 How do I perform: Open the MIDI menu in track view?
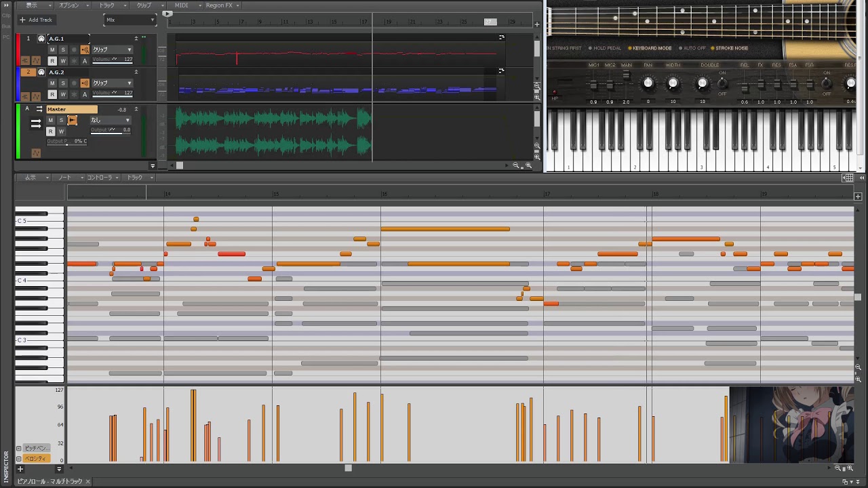(181, 5)
